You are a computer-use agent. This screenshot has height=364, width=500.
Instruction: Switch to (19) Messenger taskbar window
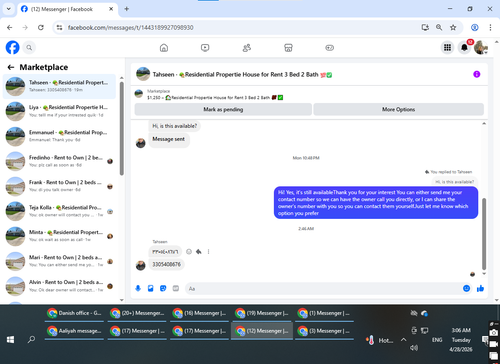point(262,313)
